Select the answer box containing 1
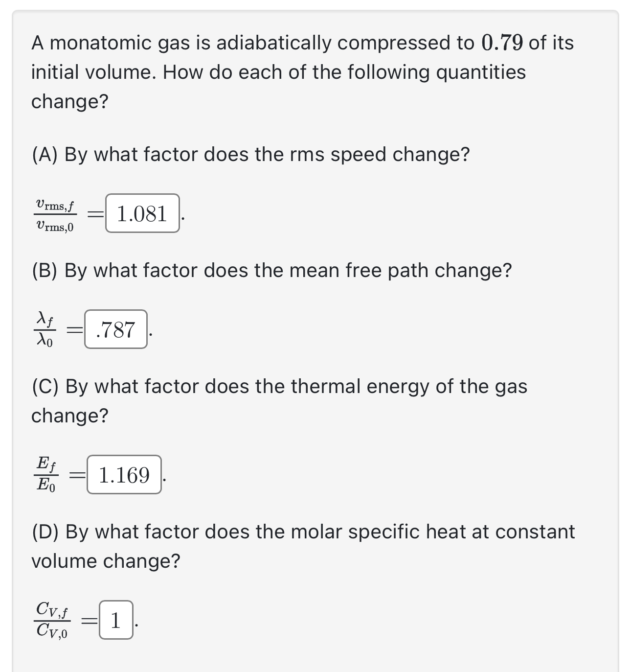The height and width of the screenshot is (672, 631). 117,622
